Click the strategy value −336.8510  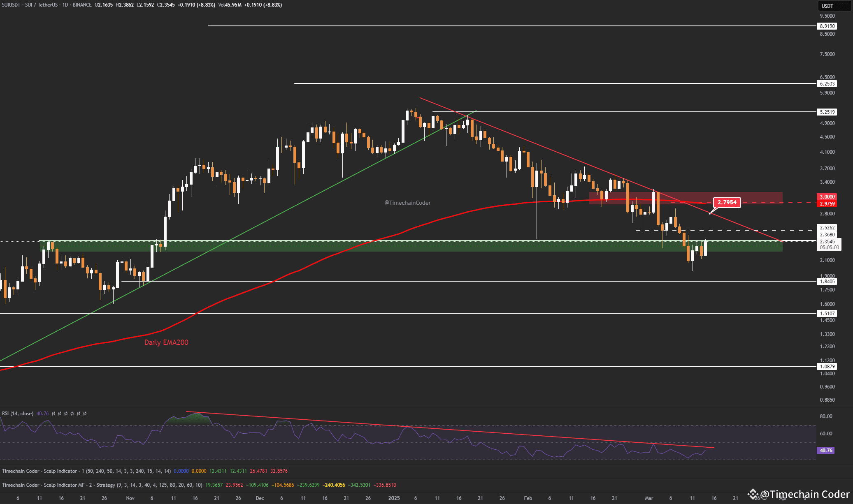385,485
